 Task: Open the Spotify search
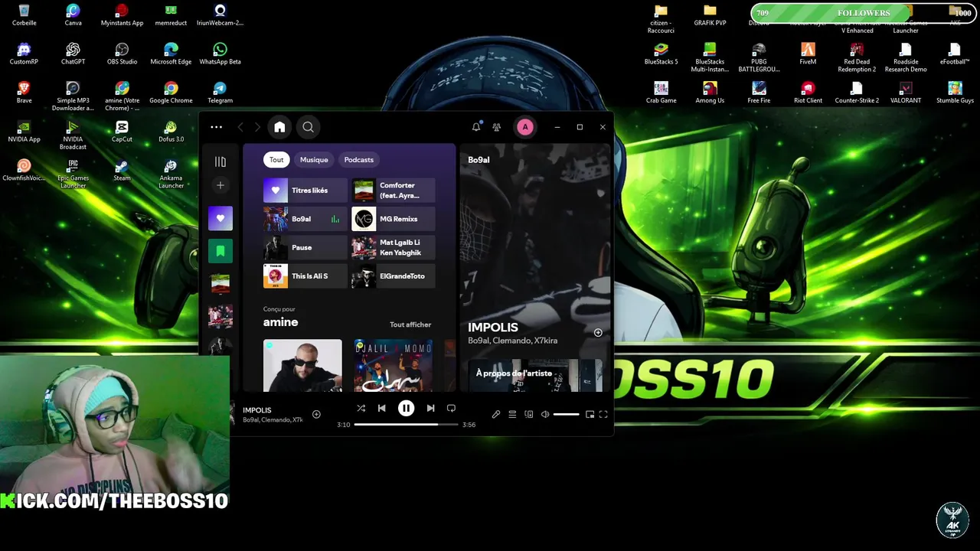[308, 127]
